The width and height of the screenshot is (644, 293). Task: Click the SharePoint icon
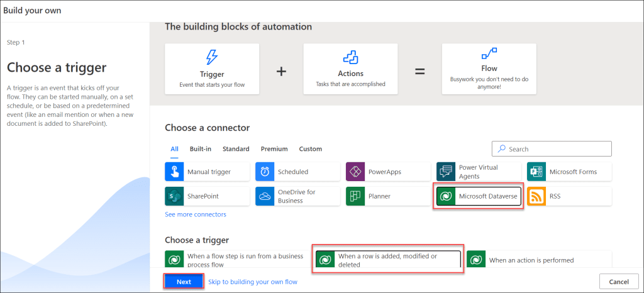174,196
